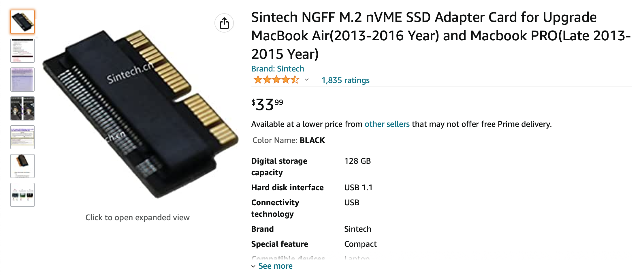Open the 1,835 ratings link

click(x=345, y=80)
